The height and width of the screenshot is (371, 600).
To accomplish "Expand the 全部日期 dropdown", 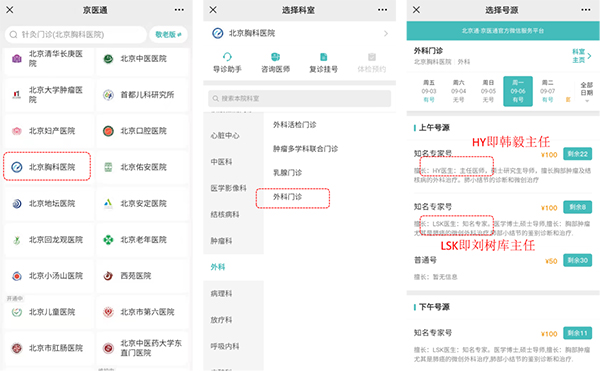I will click(x=586, y=92).
